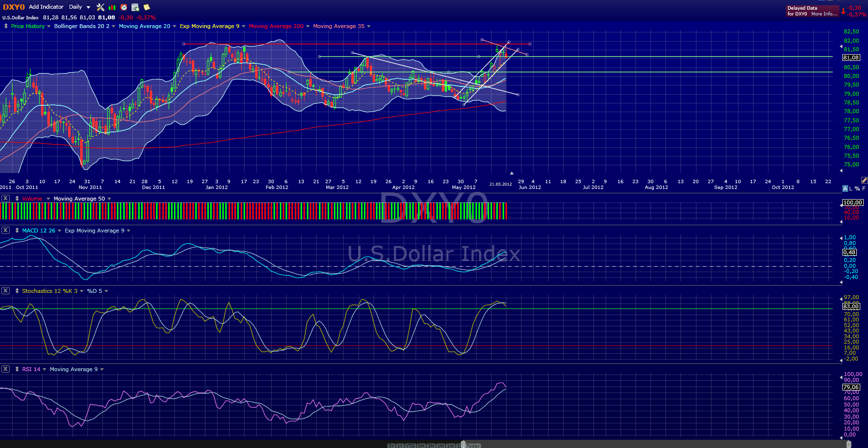This screenshot has width=868, height=448.
Task: Click the Bollinger Bands 20 2 label
Action: (x=82, y=26)
